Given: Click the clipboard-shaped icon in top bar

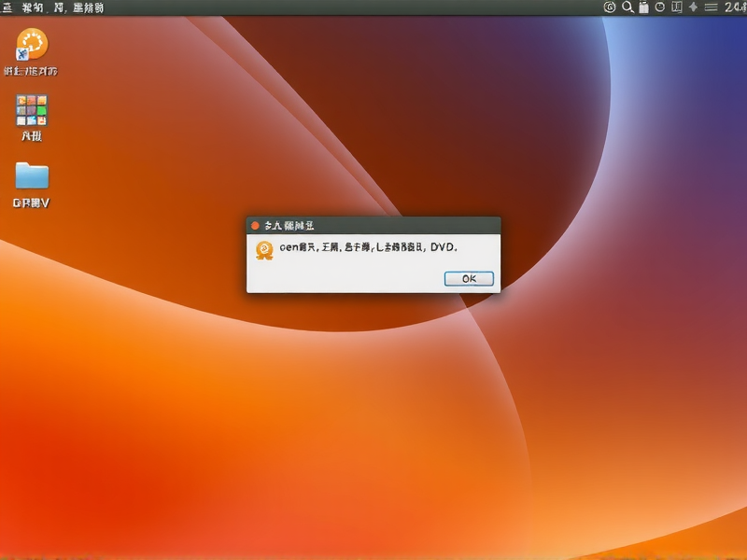Looking at the screenshot, I should pyautogui.click(x=643, y=7).
